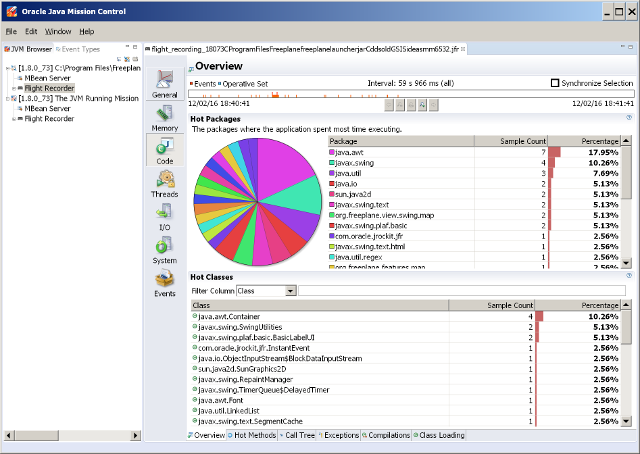The height and width of the screenshot is (454, 640).
Task: Expand the selected Flight Recorder node
Action: (14, 88)
